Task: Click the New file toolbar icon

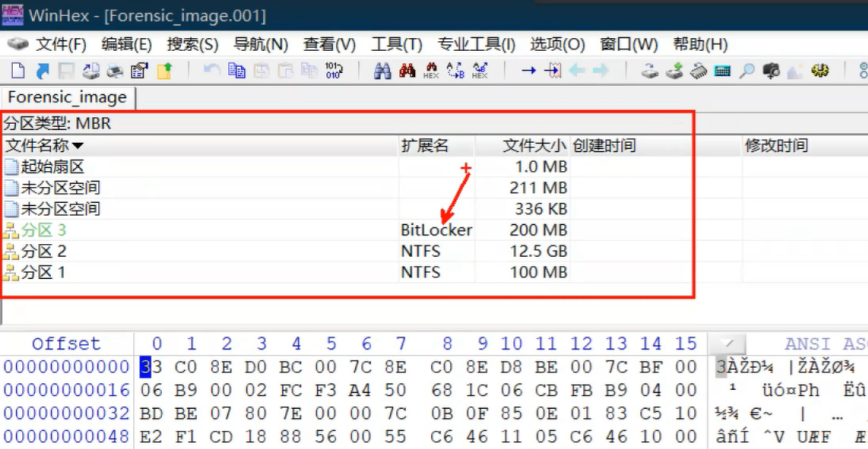Action: 19,71
